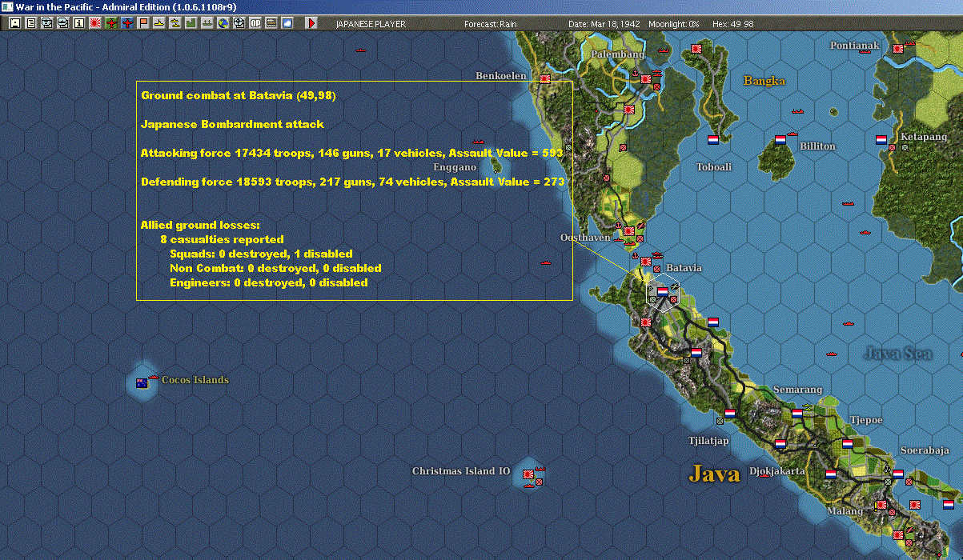Screen dimensions: 963x560
Task: Select Japanese flag on northern Bangka island
Action: point(696,50)
